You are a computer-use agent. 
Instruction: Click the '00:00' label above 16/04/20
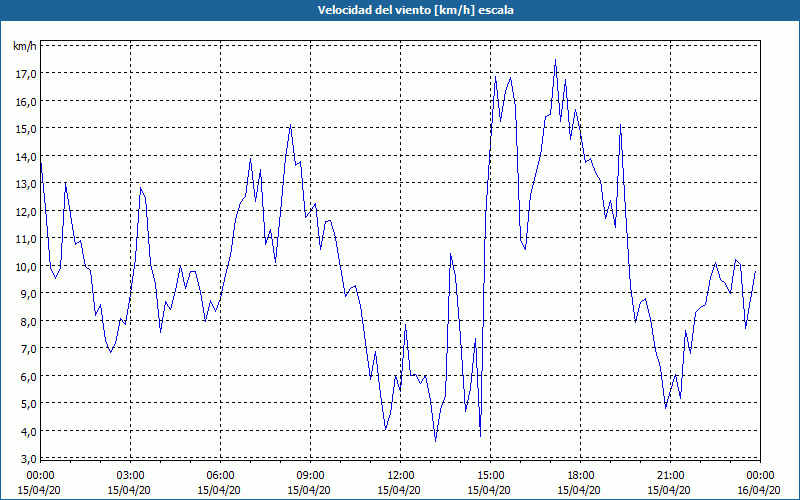[760, 476]
